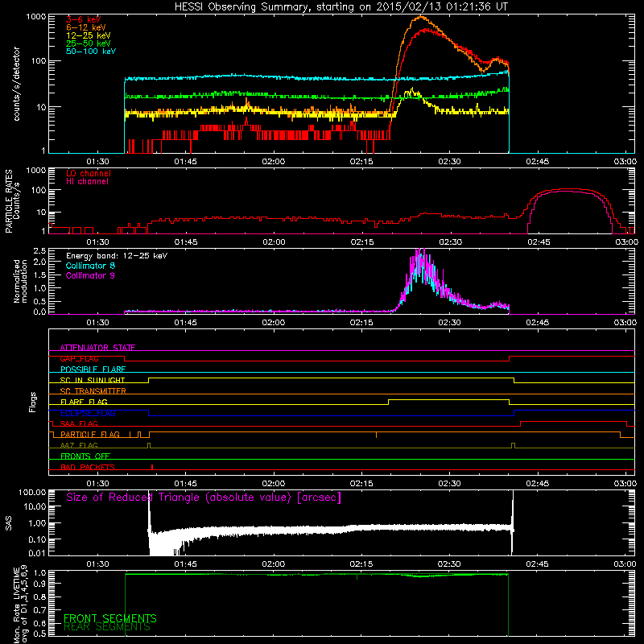644x644 pixels.
Task: Click the AAZ FLAG label
Action: coord(79,445)
